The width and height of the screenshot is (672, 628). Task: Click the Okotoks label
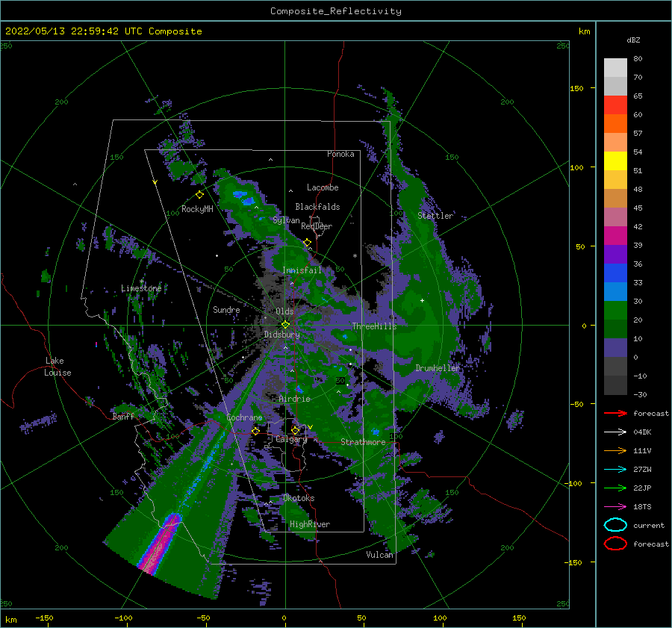pos(299,498)
